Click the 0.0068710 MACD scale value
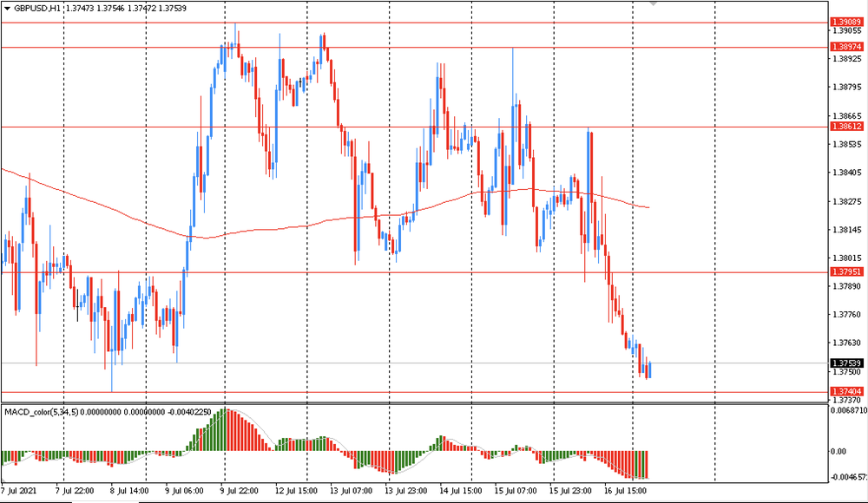The width and height of the screenshot is (868, 503). click(849, 410)
